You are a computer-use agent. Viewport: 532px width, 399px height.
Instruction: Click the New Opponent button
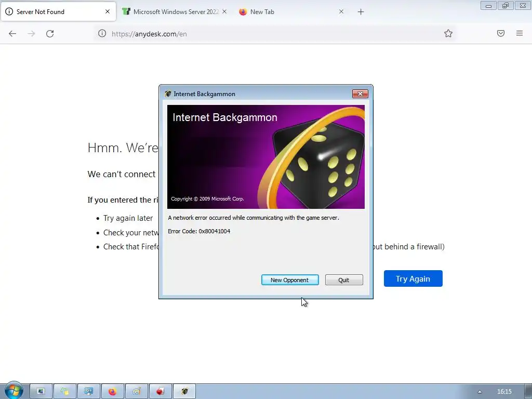coord(290,280)
